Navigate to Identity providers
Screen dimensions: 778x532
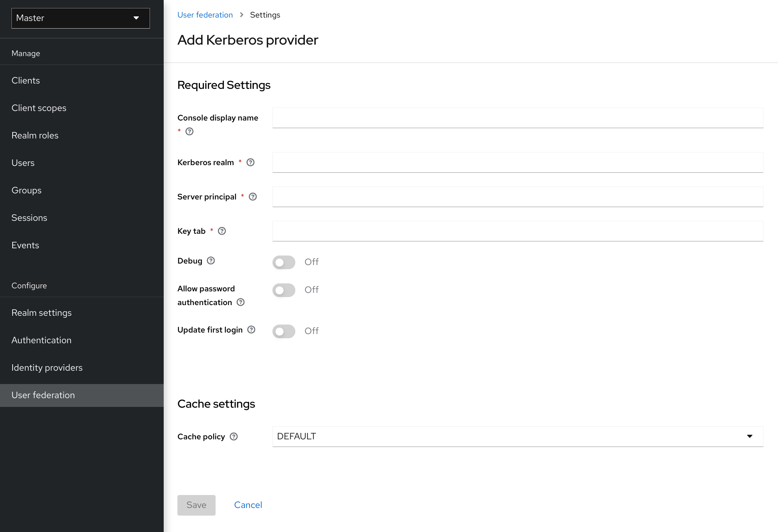pos(47,367)
